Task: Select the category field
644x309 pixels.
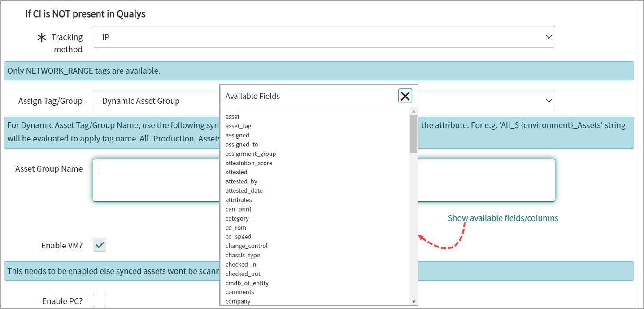Action: pyautogui.click(x=237, y=218)
